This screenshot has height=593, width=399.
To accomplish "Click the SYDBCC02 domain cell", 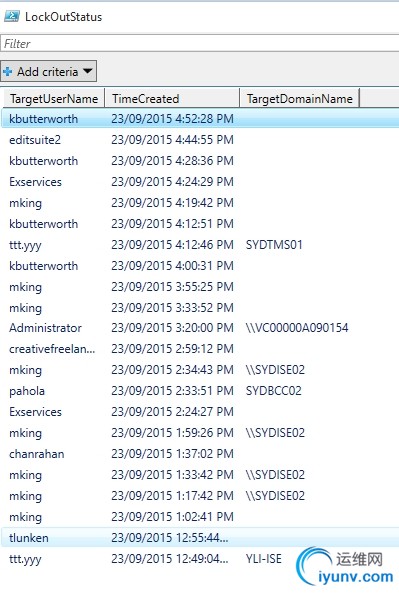I will 274,391.
